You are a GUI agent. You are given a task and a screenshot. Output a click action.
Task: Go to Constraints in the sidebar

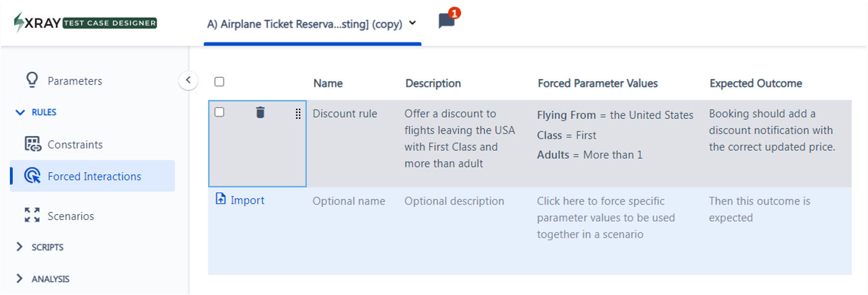point(75,145)
